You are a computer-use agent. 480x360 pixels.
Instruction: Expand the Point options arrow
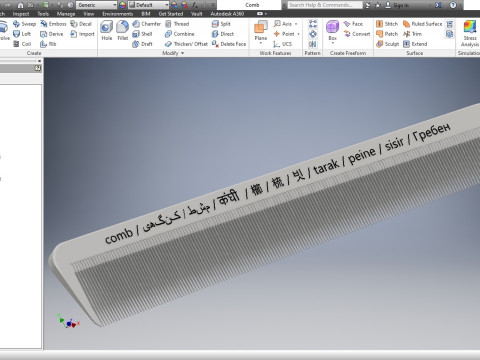click(298, 34)
